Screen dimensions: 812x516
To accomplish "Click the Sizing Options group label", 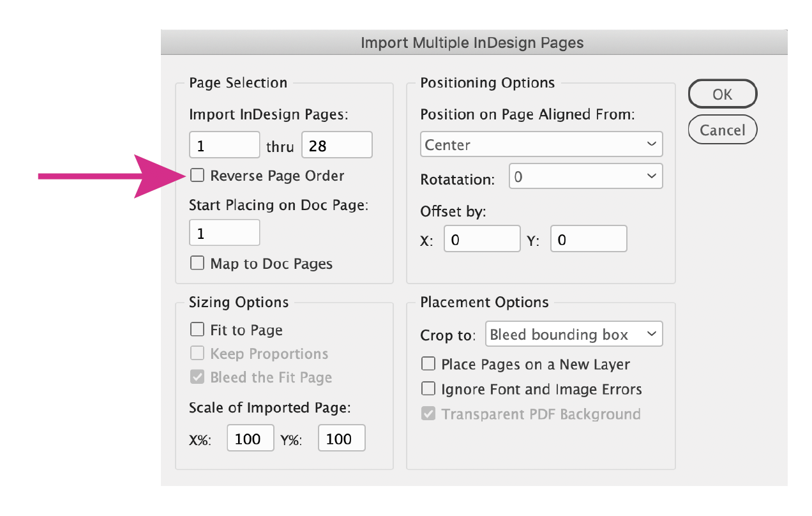I will tap(239, 302).
